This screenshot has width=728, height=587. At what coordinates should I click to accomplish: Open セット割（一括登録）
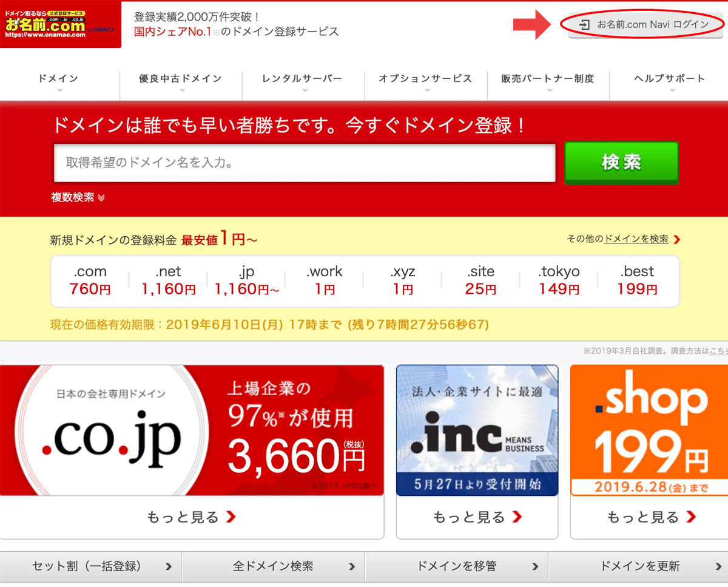point(90,567)
